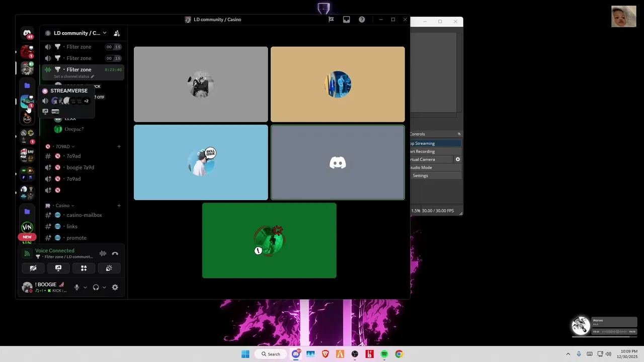
Task: Collapse the purple server folder icon
Action: [x=27, y=85]
